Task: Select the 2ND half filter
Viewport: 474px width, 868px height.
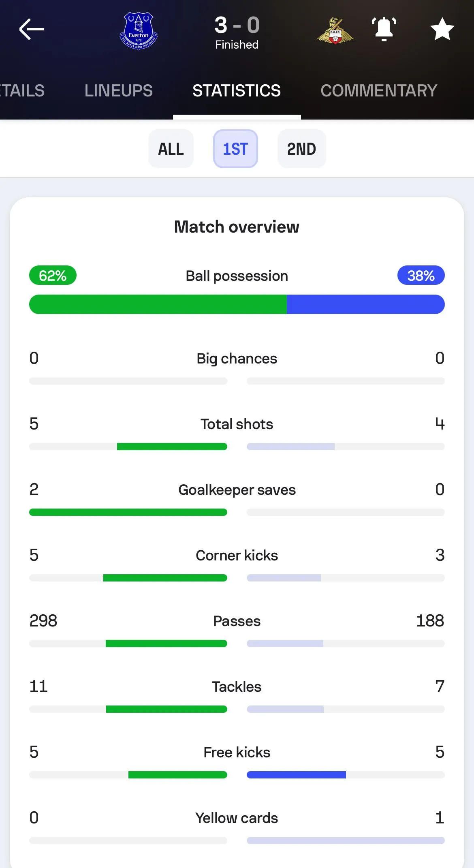Action: pos(301,149)
